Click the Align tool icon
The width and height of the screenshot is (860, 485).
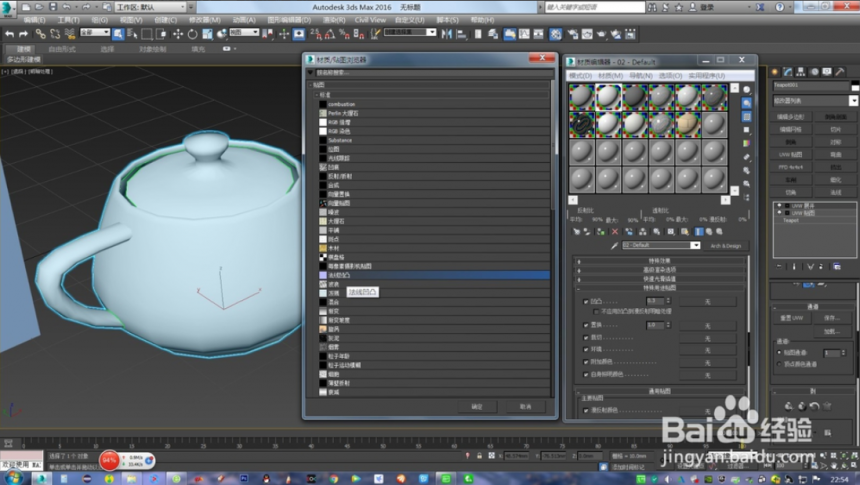click(x=461, y=34)
